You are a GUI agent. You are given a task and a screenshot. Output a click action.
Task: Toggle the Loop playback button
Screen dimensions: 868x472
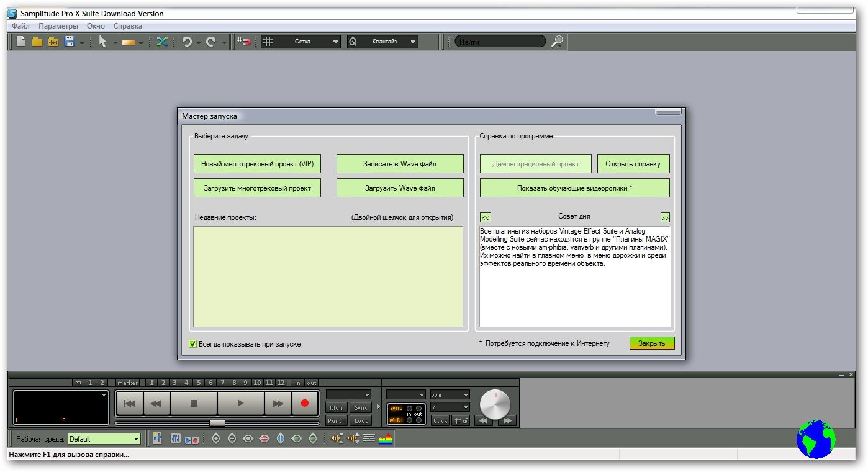[x=361, y=420]
